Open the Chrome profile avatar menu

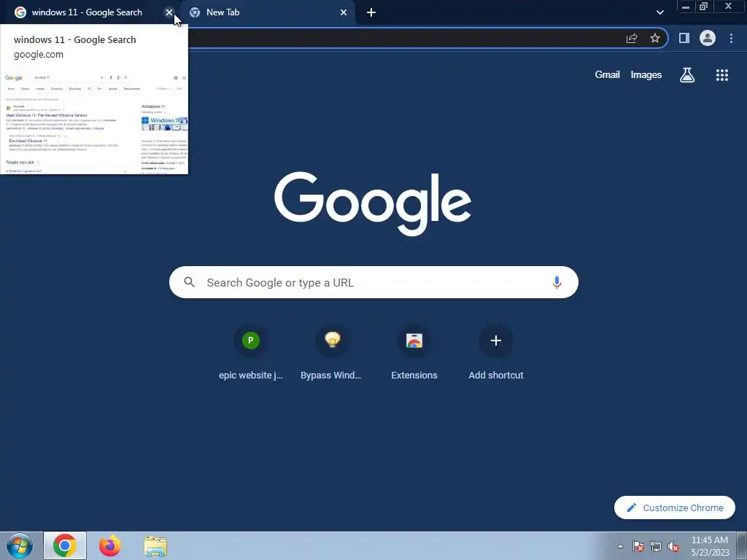pyautogui.click(x=708, y=38)
